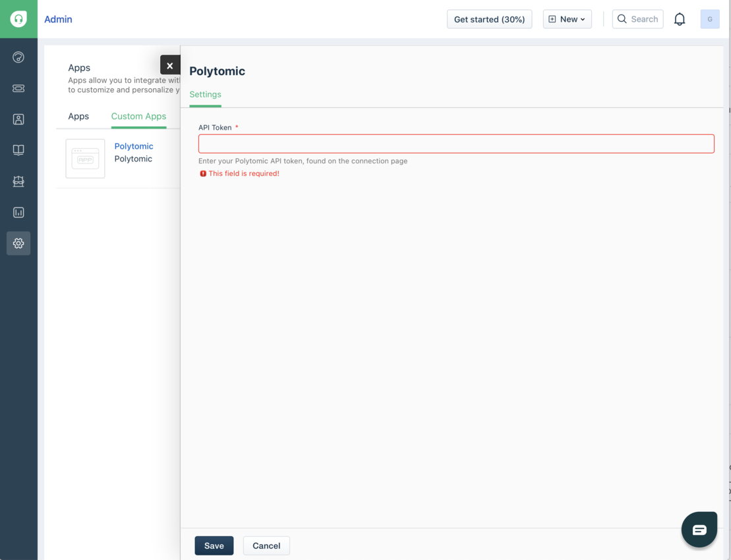Viewport: 731px width, 560px height.
Task: Open the dashboard compass icon in sidebar
Action: (18, 57)
